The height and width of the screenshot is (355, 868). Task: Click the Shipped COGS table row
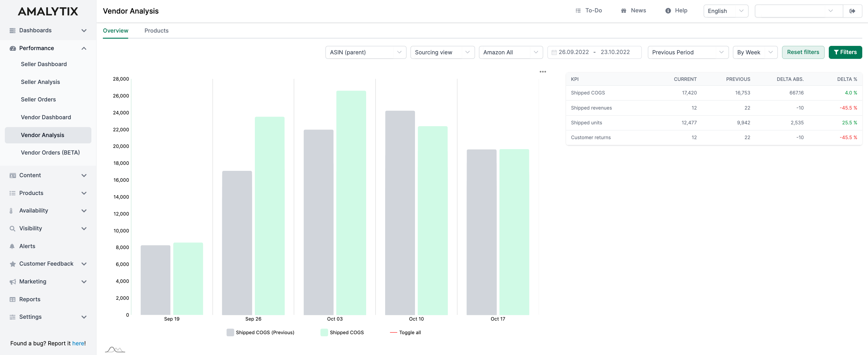click(x=714, y=93)
